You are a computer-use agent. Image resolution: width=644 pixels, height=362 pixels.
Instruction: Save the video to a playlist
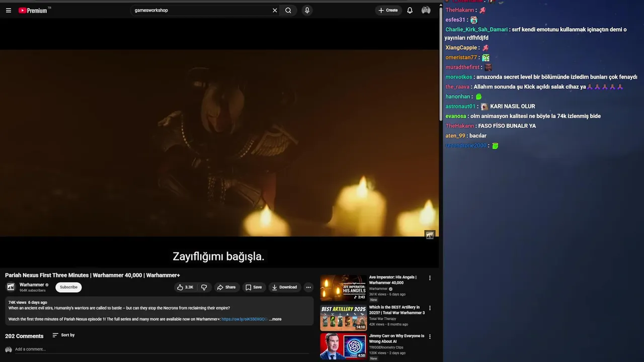pos(254,287)
